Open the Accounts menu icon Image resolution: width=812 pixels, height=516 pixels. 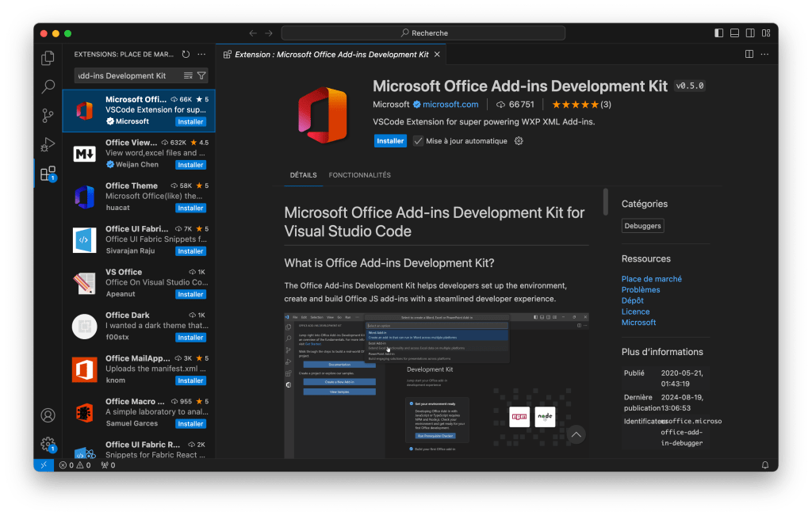[48, 415]
